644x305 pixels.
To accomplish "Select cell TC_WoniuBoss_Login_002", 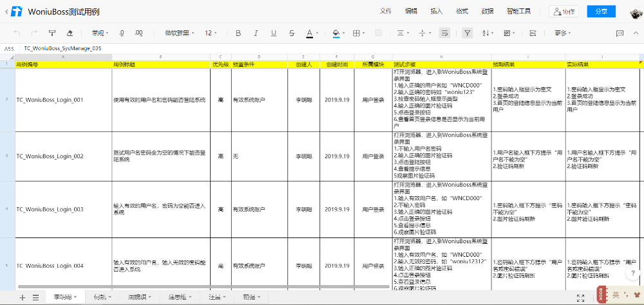I will (64, 156).
